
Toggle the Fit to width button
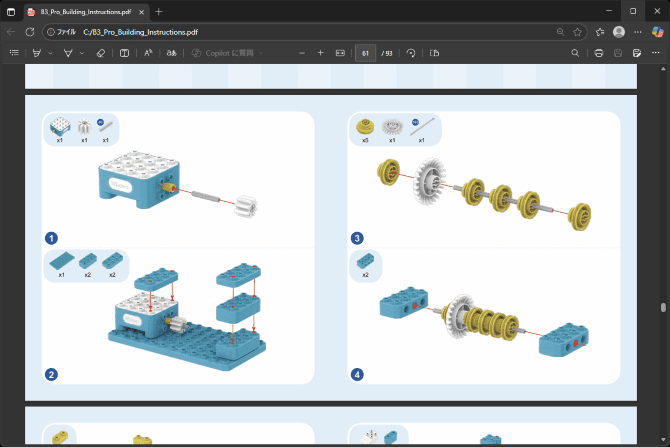pos(340,52)
